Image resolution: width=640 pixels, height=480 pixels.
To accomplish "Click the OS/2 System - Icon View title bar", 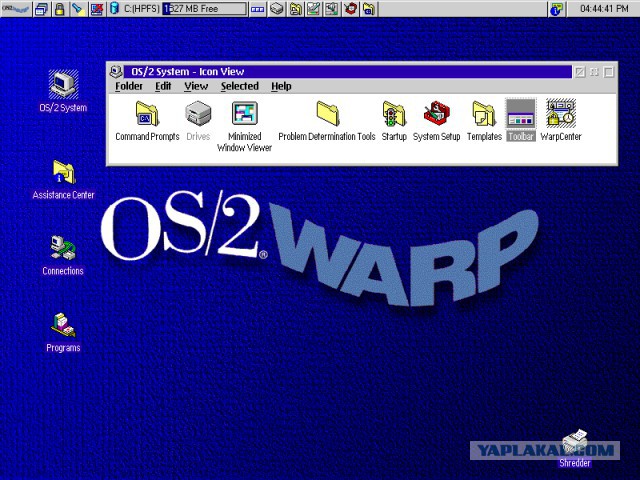I will (347, 71).
